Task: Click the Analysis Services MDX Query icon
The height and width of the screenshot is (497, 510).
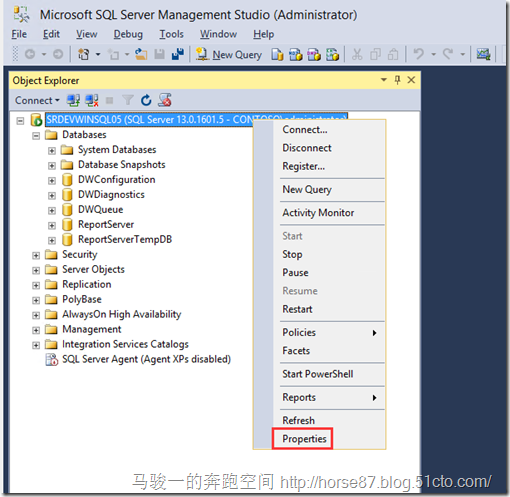Action: 296,54
